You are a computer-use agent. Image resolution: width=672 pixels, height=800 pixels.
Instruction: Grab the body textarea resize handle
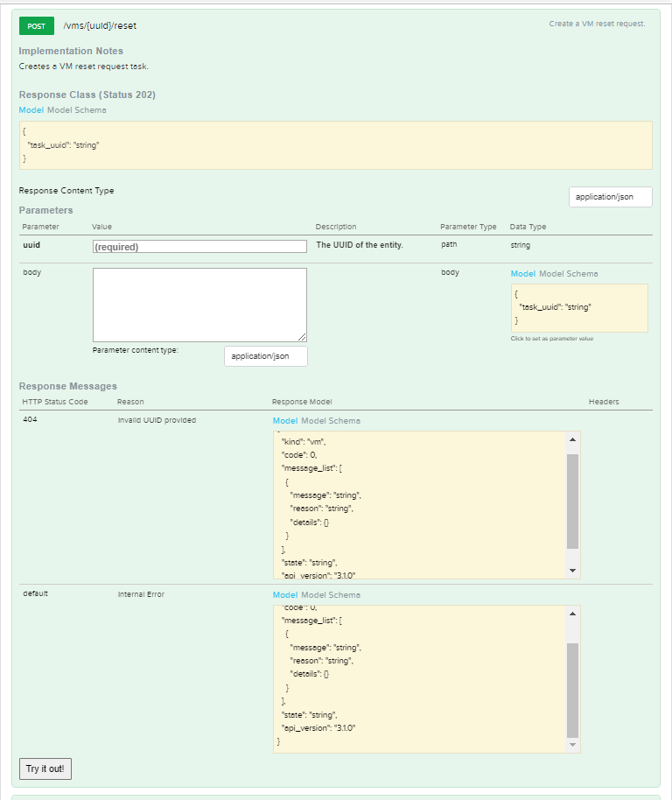click(x=302, y=337)
